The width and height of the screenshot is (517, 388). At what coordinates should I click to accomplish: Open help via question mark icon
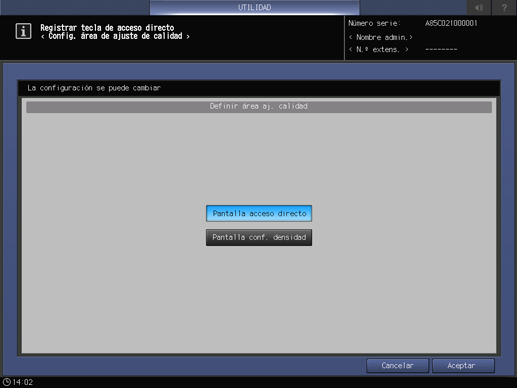click(504, 7)
